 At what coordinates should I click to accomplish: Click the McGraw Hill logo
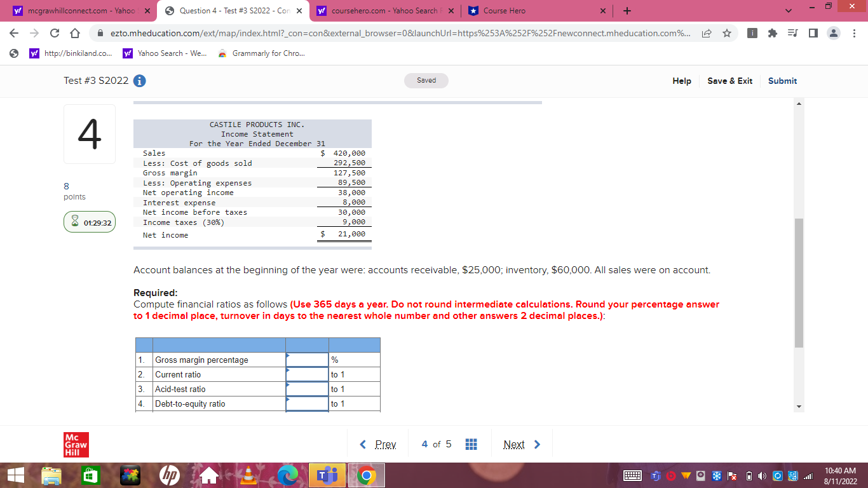click(76, 444)
